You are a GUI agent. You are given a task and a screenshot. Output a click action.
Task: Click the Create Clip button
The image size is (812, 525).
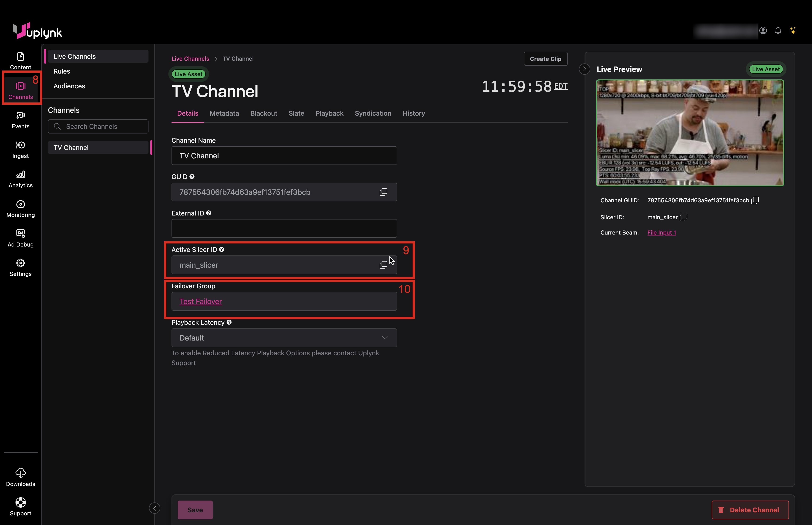(545, 59)
